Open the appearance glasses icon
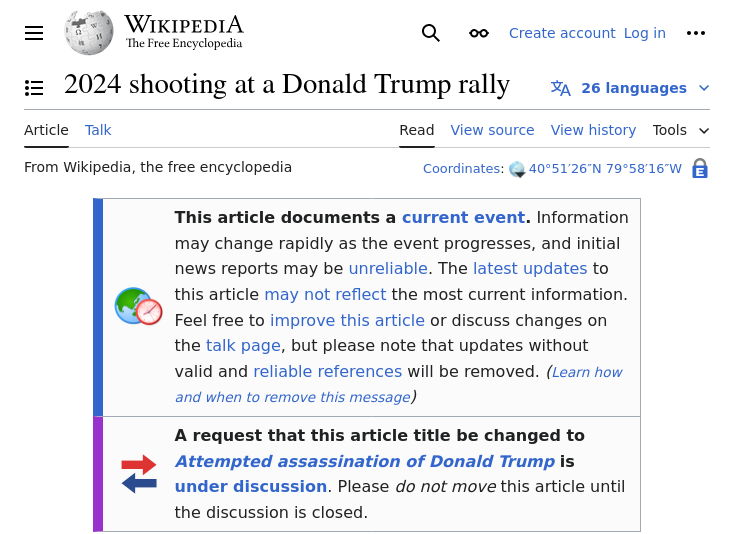 click(479, 33)
